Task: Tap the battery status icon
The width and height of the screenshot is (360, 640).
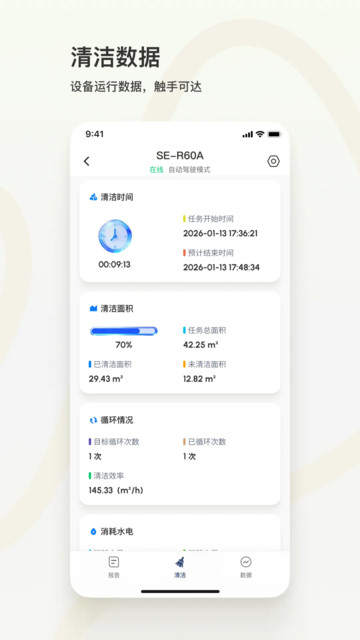Action: [x=274, y=134]
